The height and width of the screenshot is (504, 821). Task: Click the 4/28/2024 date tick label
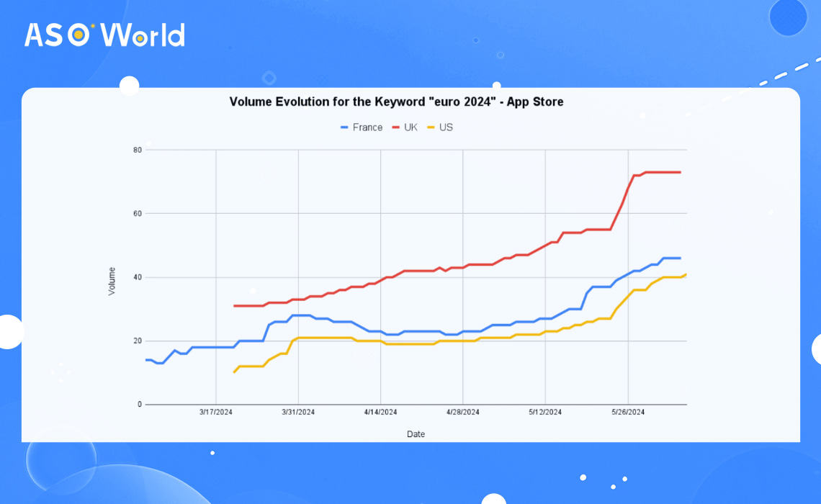pyautogui.click(x=463, y=412)
